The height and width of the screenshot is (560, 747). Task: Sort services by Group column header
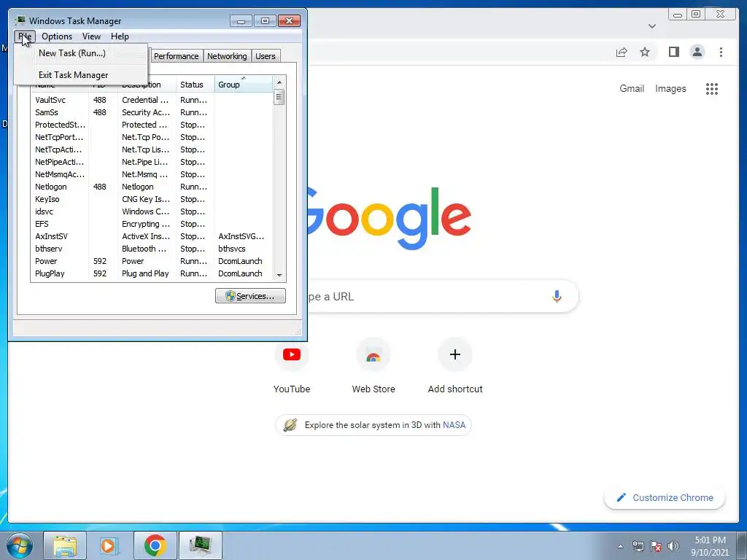pyautogui.click(x=244, y=85)
